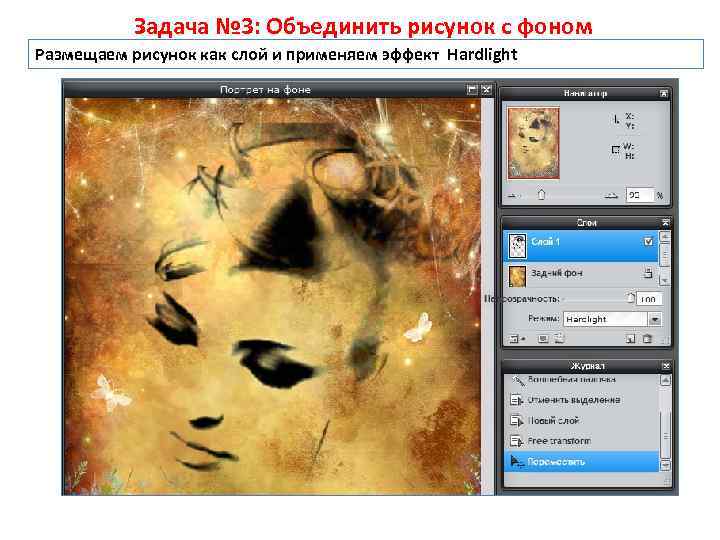This screenshot has height=540, width=720.
Task: Click the Layers list scroll-down arrow
Action: (664, 279)
